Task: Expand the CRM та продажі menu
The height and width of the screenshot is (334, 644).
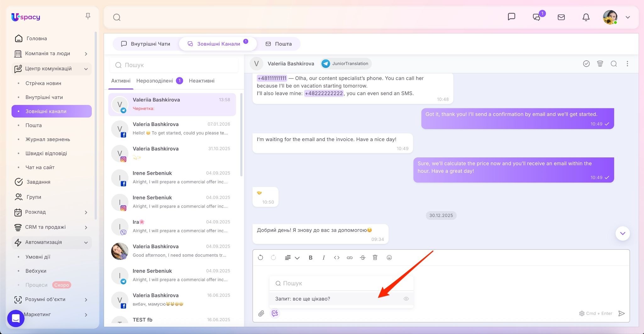Action: (86, 227)
